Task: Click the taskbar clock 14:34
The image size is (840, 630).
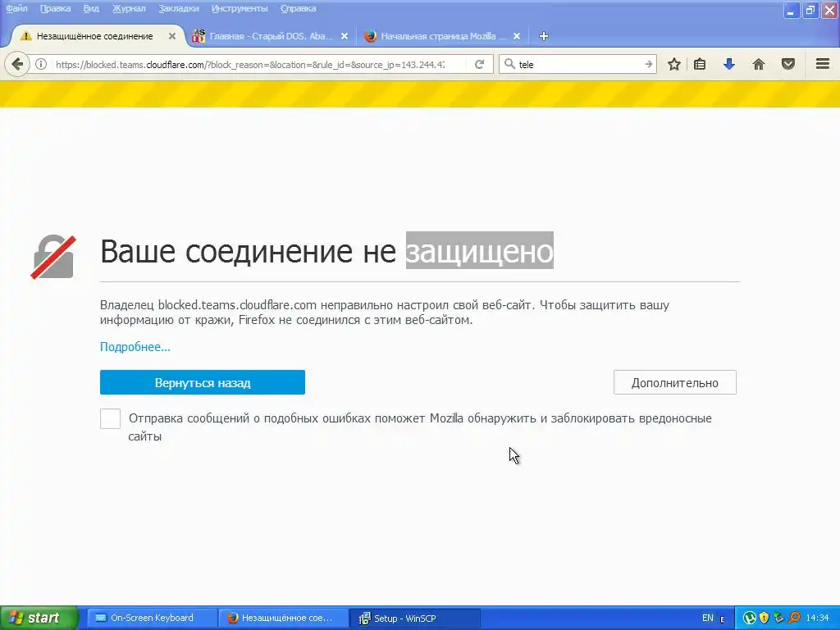Action: (817, 619)
